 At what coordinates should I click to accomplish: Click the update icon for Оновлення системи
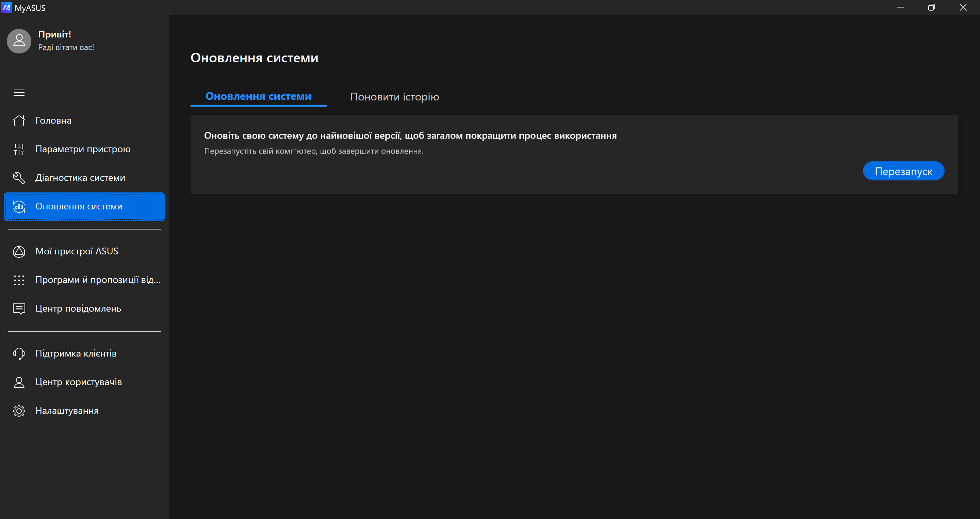click(x=19, y=206)
